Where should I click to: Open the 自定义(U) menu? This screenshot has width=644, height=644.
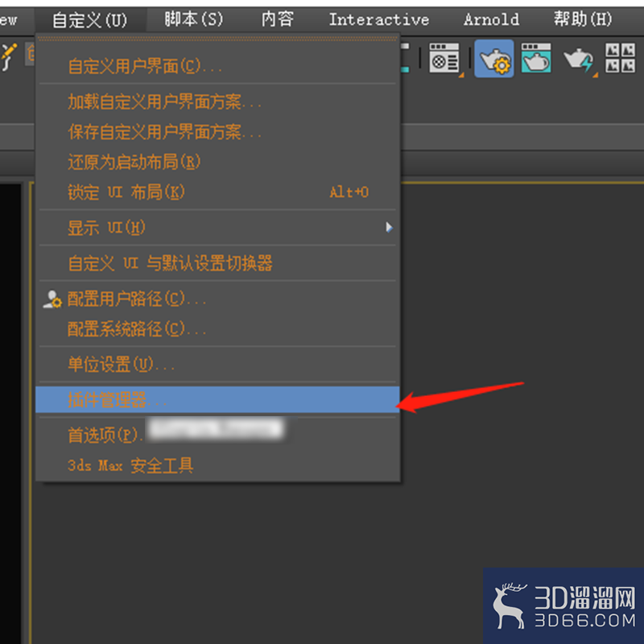point(90,19)
